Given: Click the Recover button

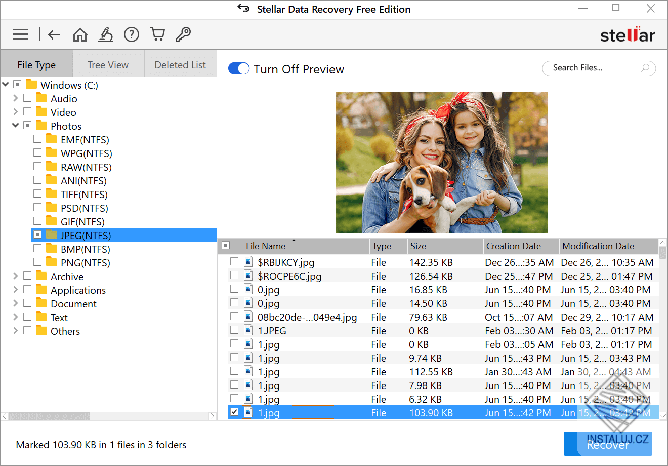Looking at the screenshot, I should click(x=608, y=444).
